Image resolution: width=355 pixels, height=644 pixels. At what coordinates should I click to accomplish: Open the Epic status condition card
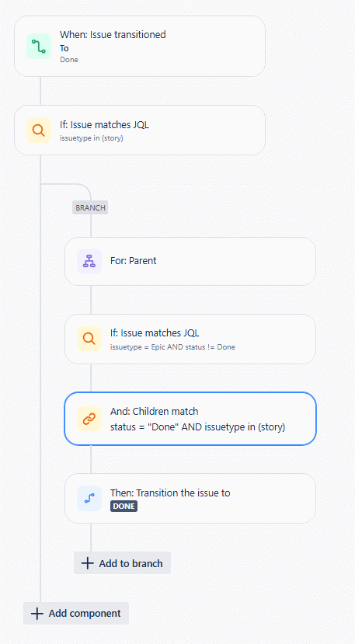click(x=190, y=339)
